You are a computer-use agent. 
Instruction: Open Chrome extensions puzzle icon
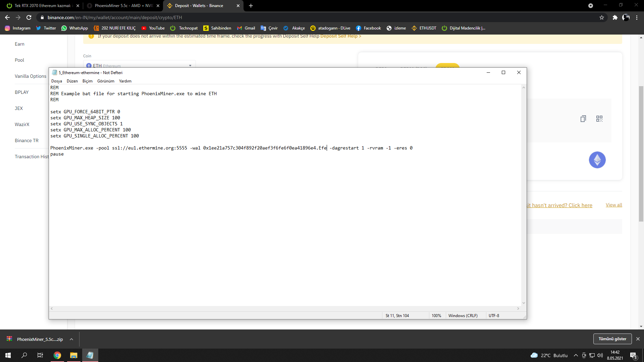[x=615, y=17]
